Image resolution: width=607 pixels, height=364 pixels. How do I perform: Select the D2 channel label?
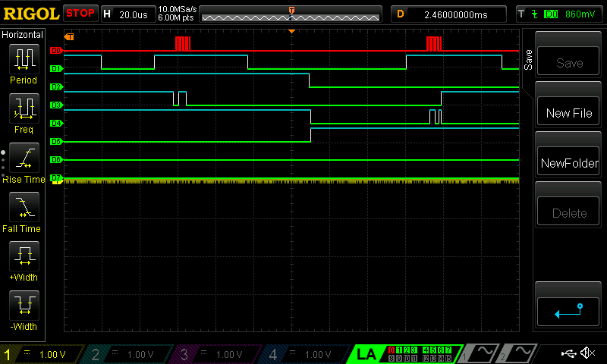tap(56, 86)
